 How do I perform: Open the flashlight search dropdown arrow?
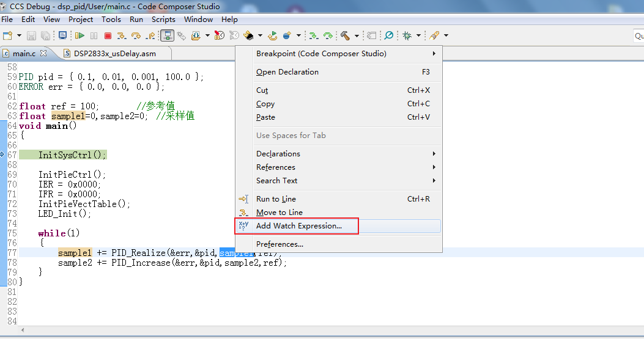pyautogui.click(x=446, y=35)
